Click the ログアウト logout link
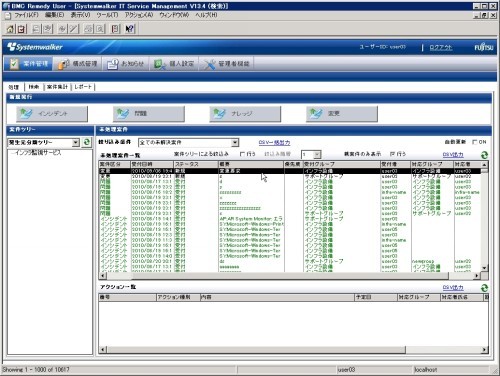This screenshot has height=376, width=500. click(x=441, y=47)
